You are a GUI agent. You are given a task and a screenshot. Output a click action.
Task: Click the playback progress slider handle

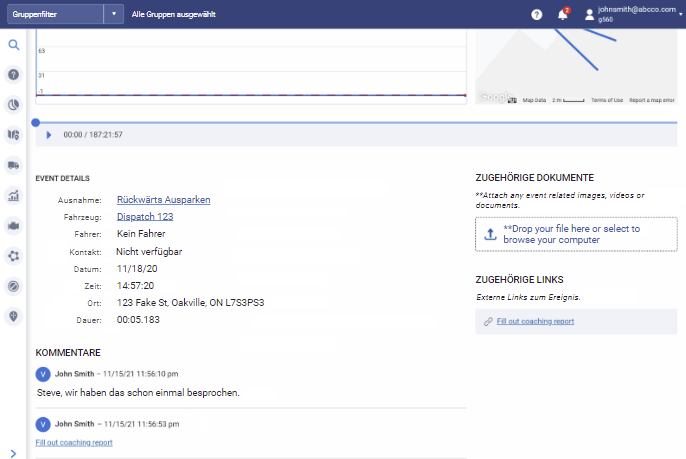point(36,122)
